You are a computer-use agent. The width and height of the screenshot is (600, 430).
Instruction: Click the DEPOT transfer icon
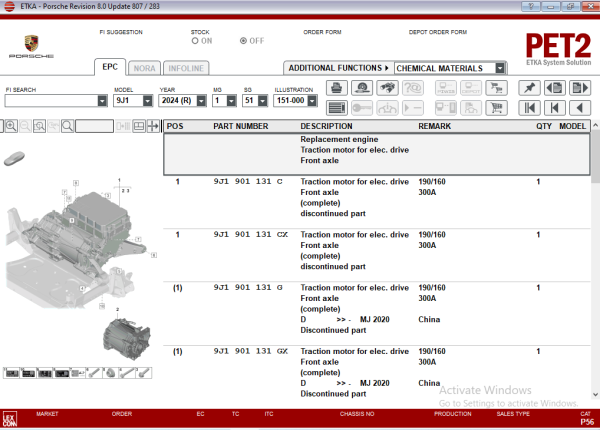471,88
